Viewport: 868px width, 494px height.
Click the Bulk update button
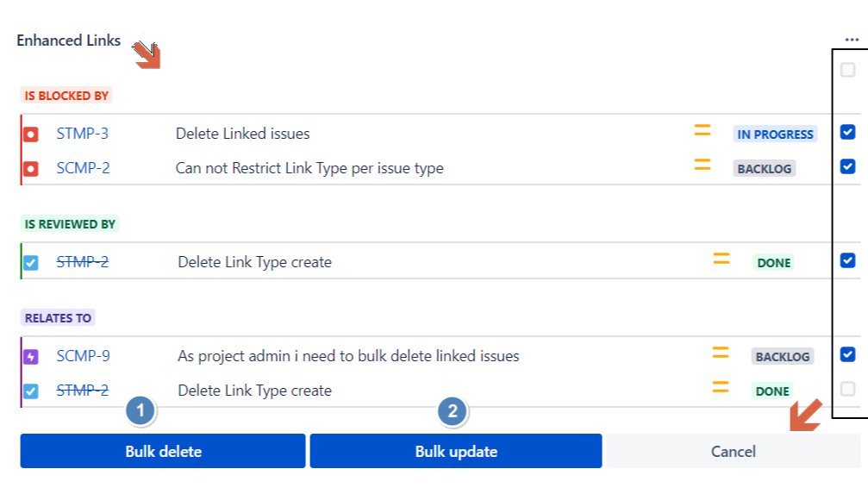456,451
